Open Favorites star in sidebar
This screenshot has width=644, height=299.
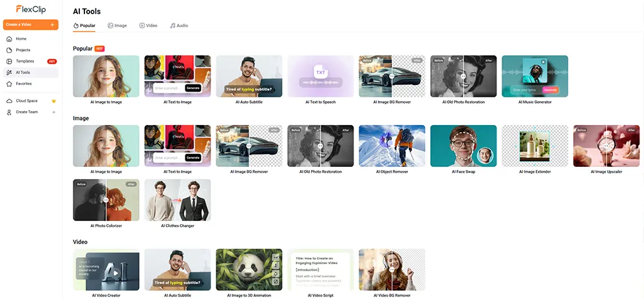(9, 84)
